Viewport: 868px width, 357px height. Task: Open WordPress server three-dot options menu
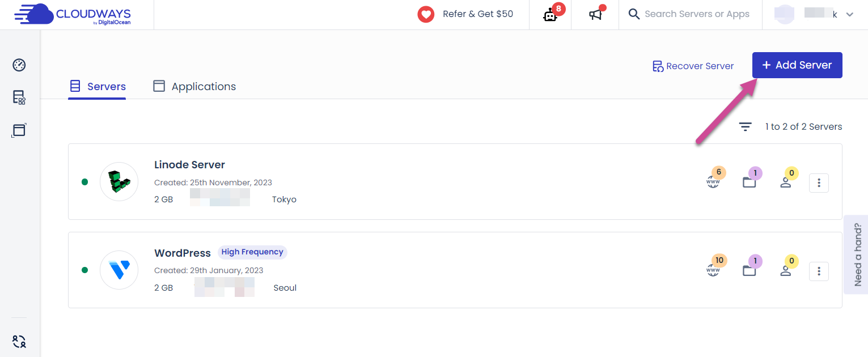tap(819, 271)
